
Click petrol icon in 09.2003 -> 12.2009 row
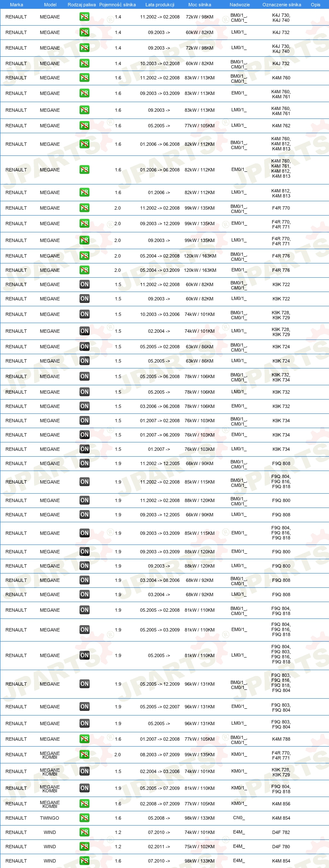(x=84, y=224)
